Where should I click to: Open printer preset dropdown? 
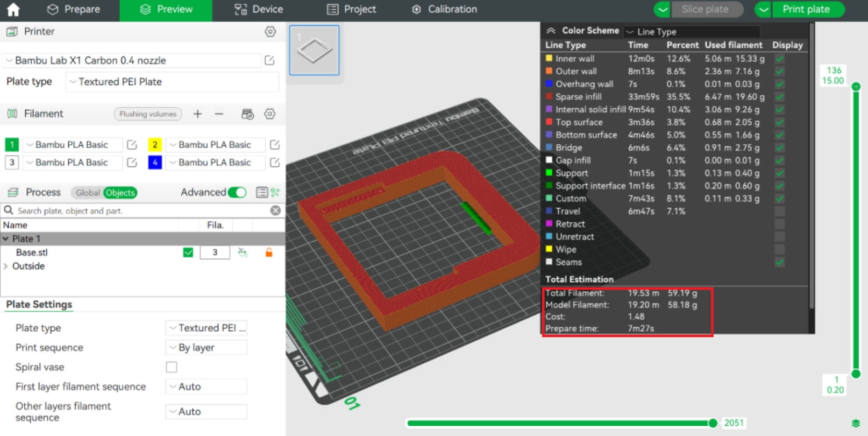(x=132, y=60)
